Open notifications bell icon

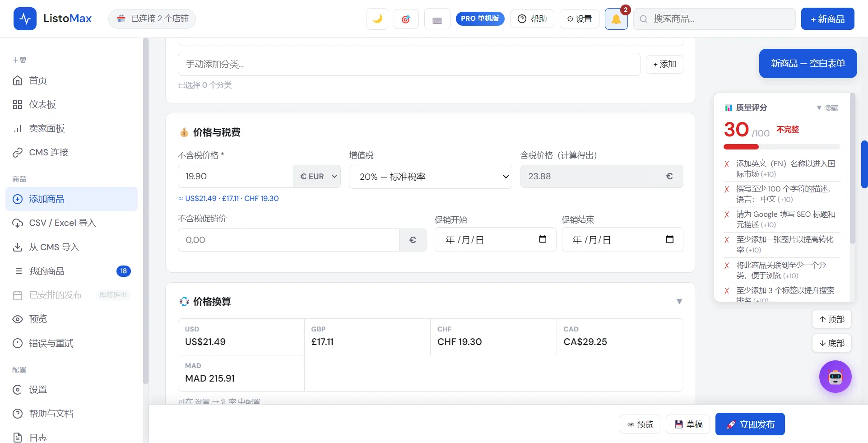616,19
